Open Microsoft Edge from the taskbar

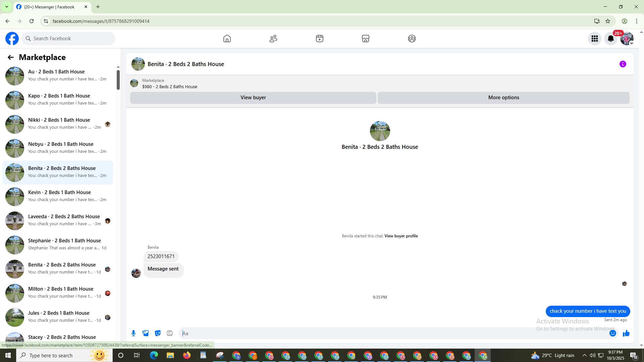[154, 355]
